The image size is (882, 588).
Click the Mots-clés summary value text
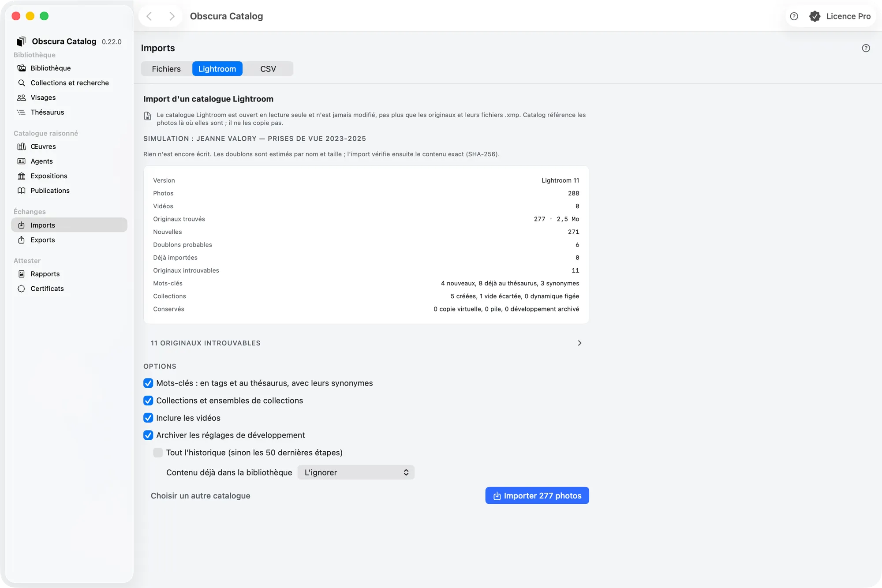510,283
